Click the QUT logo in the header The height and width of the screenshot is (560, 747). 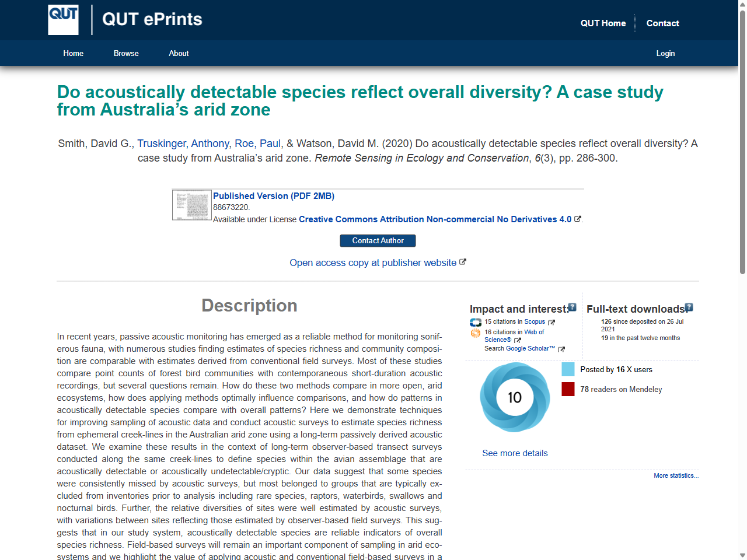coord(62,19)
